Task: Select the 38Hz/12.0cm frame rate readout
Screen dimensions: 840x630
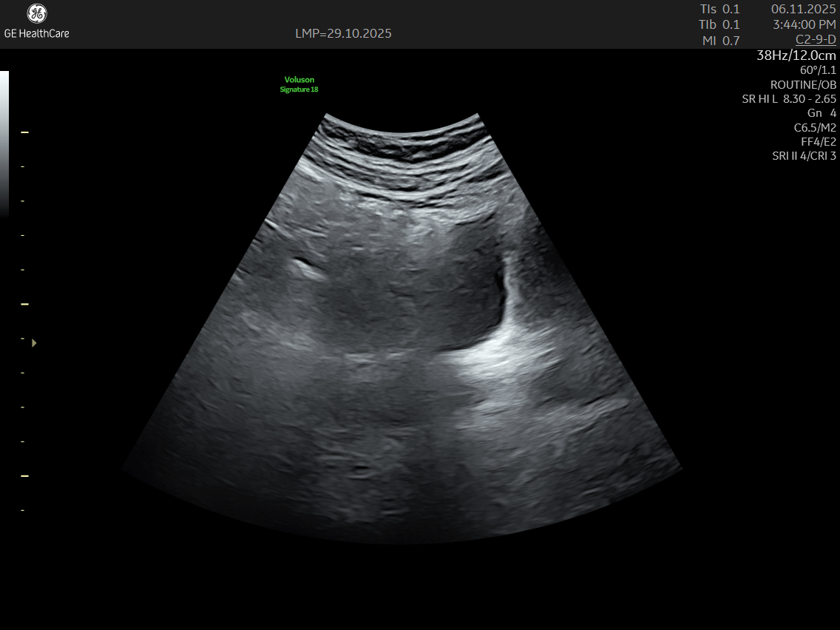Action: [x=796, y=55]
